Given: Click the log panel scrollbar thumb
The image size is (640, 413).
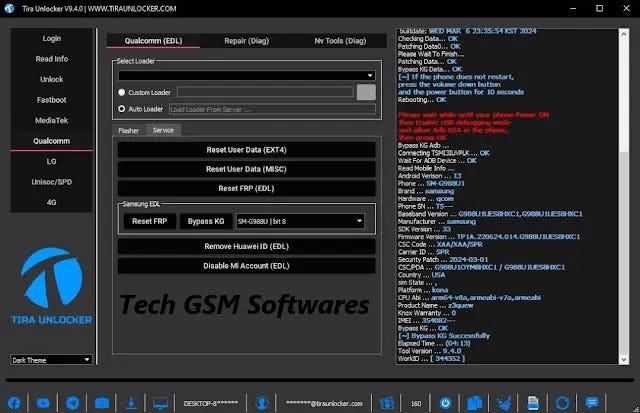Looking at the screenshot, I should click(624, 253).
